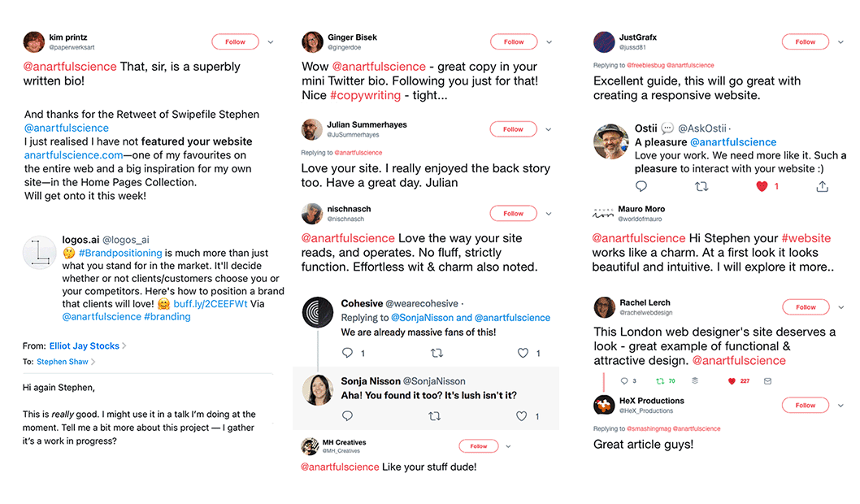Open dropdown chevron beside Julian Summerhayes
Viewport: 860px width, 504px height.
(548, 129)
